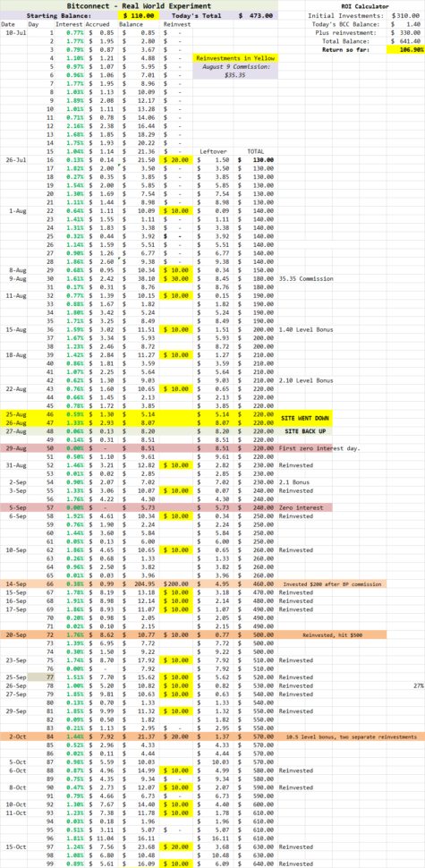Click the 'TOTAL' column header

(x=256, y=150)
